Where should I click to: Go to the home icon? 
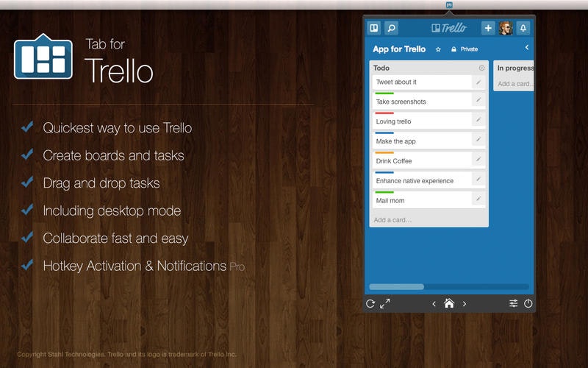[449, 303]
